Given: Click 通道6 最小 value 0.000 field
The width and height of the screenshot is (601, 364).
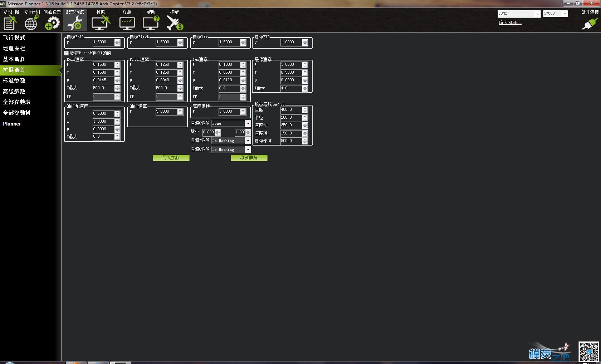Looking at the screenshot, I should (209, 132).
